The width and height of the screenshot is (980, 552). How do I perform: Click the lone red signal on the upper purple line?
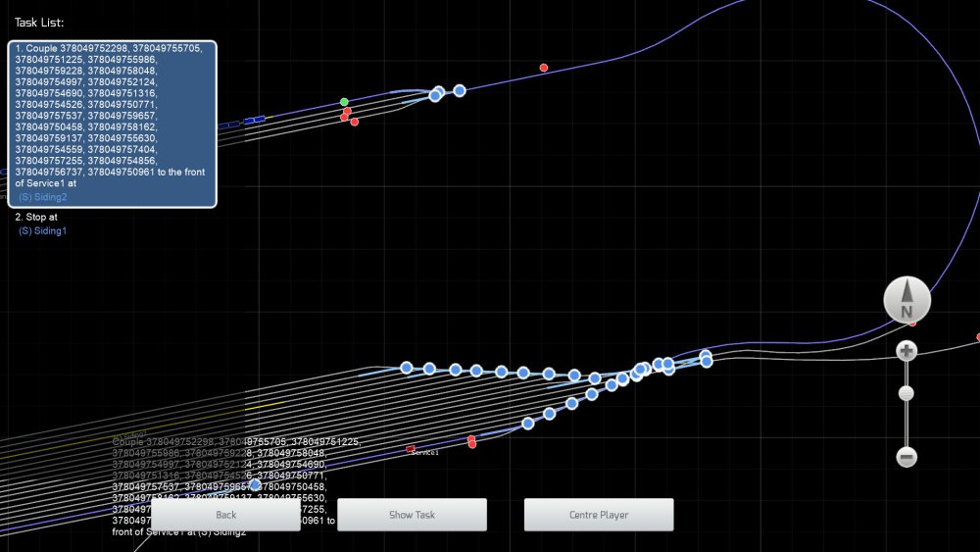tap(544, 68)
